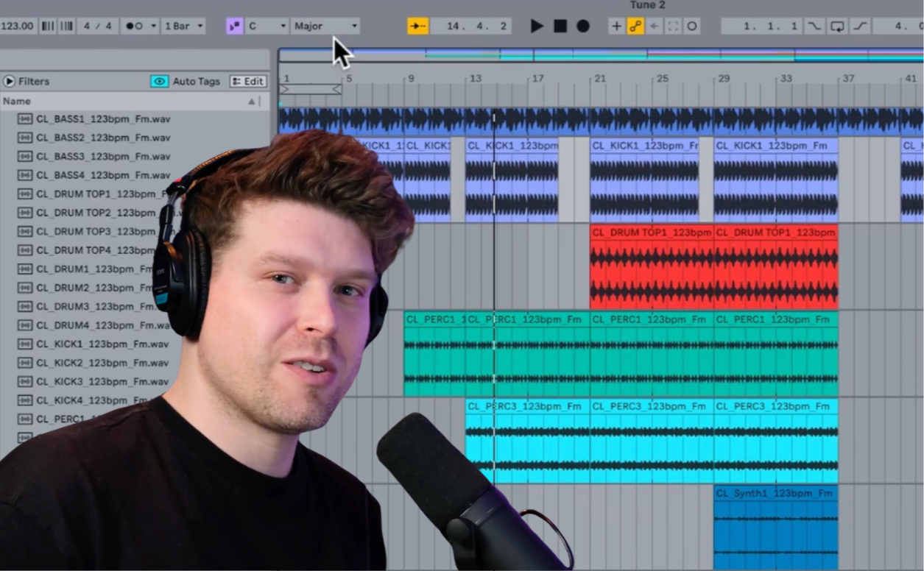The width and height of the screenshot is (924, 571).
Task: Select the CL_DRUM2_123bpm file row
Action: point(85,288)
